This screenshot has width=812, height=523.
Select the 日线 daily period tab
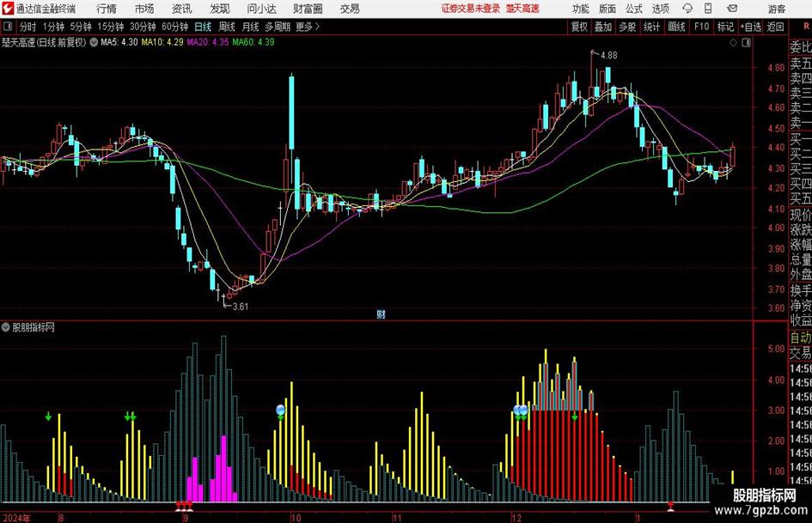(203, 27)
